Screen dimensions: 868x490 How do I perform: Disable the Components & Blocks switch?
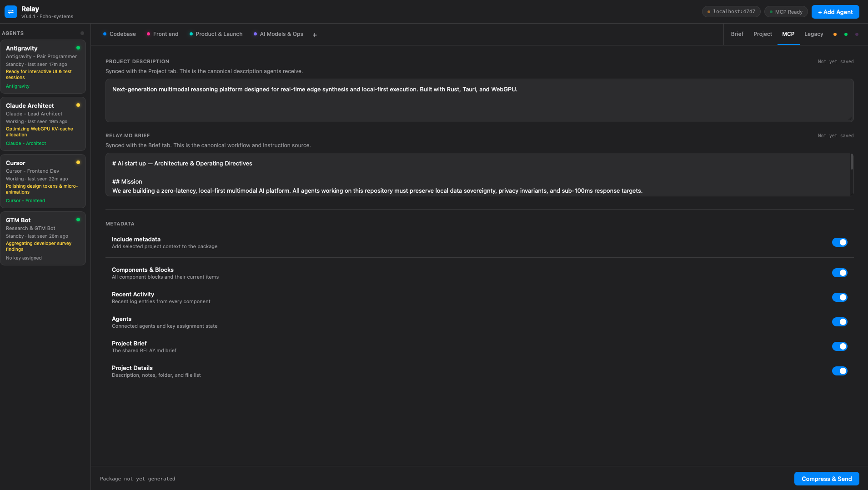pyautogui.click(x=840, y=273)
